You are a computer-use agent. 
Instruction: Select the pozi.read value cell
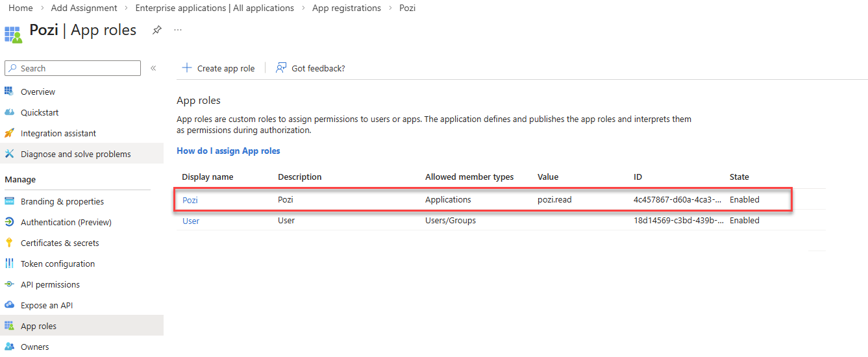[554, 199]
